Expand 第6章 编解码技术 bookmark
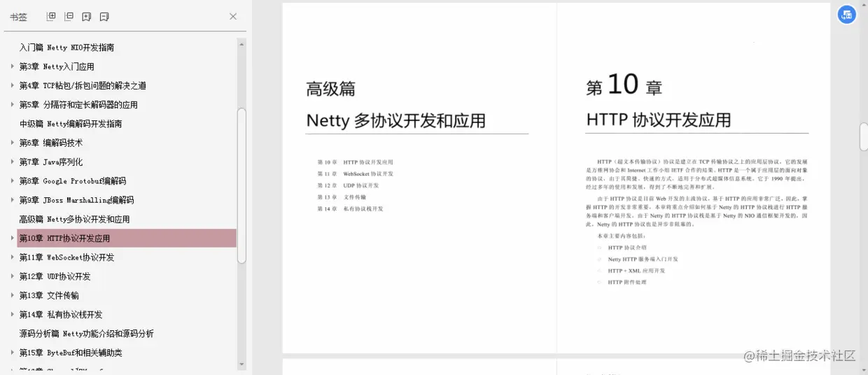 (x=12, y=143)
